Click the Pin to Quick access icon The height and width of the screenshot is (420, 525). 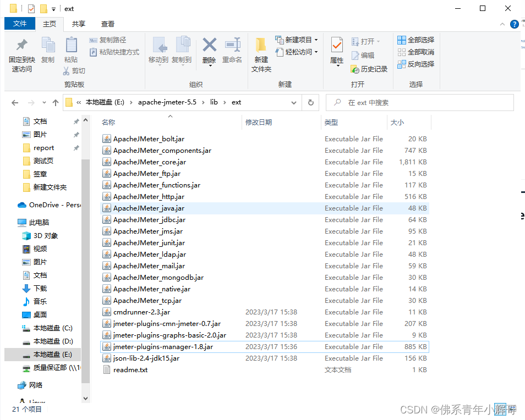[22, 45]
